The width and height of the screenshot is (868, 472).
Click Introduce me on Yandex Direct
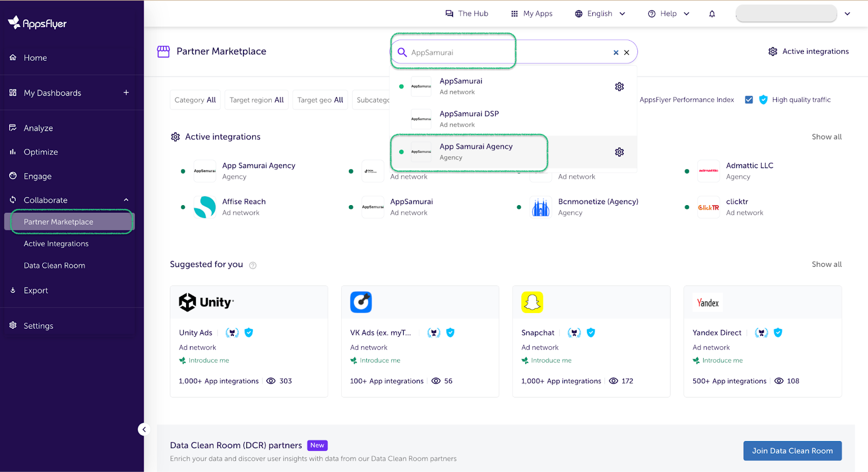click(x=718, y=360)
